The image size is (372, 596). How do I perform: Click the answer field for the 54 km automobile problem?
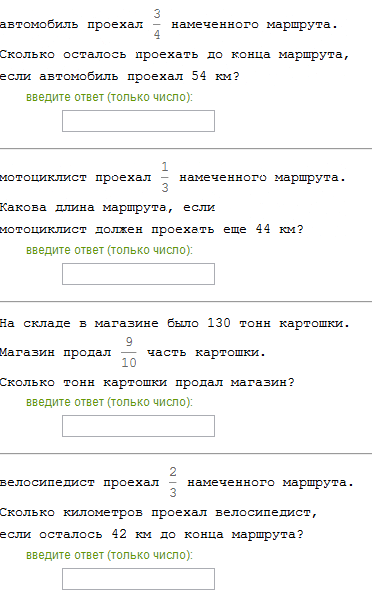(x=138, y=121)
